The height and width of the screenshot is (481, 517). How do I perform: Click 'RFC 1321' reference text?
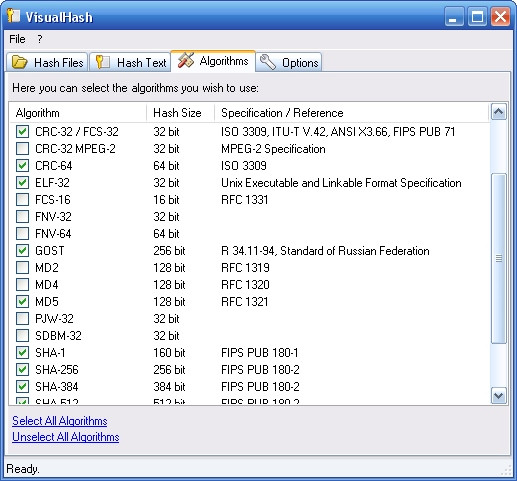tap(245, 302)
